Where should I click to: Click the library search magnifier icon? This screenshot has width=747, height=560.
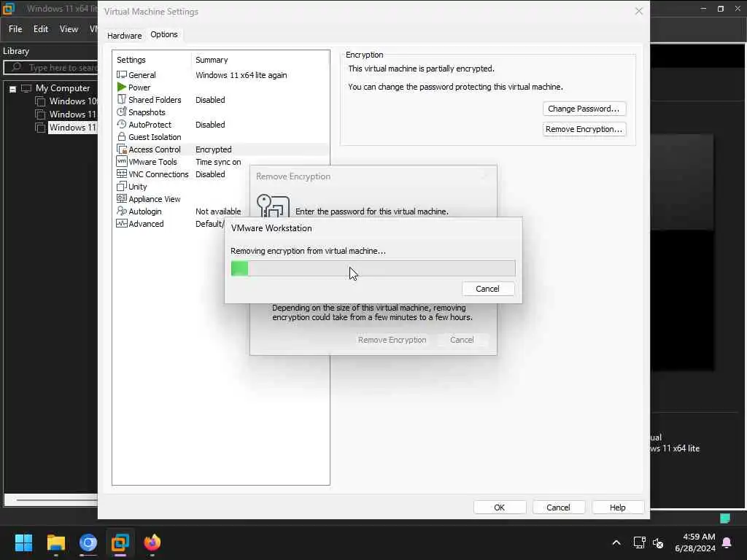point(16,67)
